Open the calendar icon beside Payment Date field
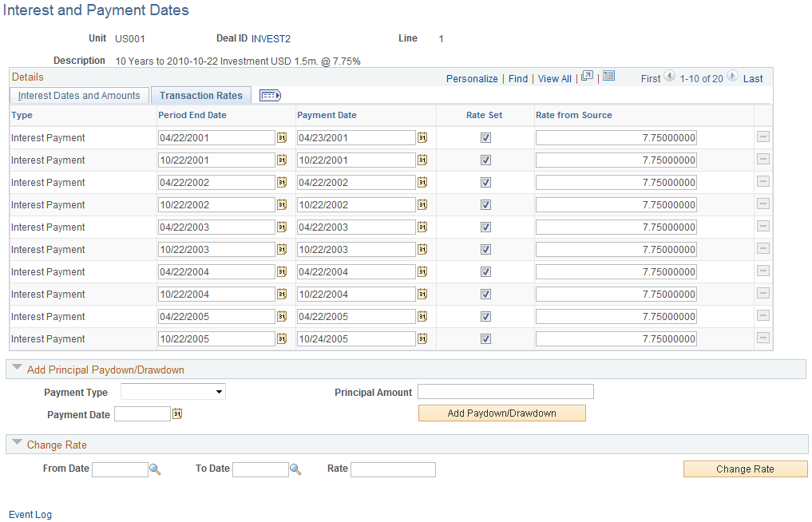 (x=176, y=413)
